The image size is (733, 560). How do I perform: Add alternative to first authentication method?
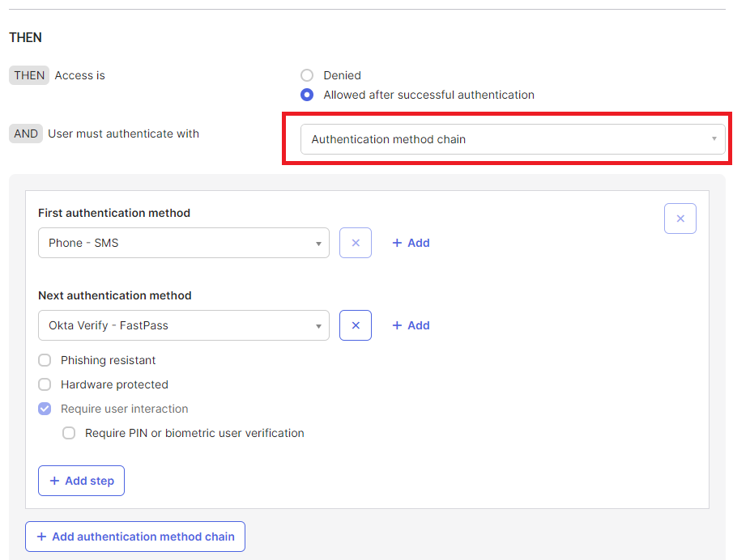point(411,243)
